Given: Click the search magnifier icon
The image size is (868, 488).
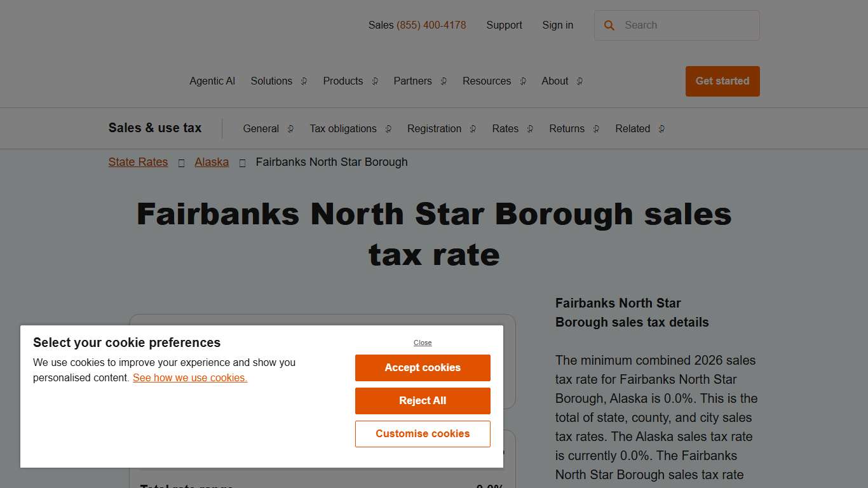Looking at the screenshot, I should click(x=609, y=25).
